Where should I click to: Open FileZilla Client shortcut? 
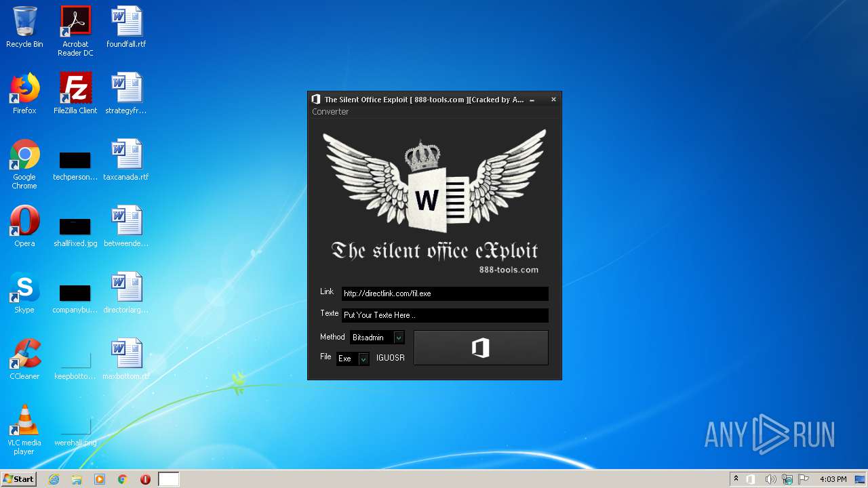[x=75, y=94]
